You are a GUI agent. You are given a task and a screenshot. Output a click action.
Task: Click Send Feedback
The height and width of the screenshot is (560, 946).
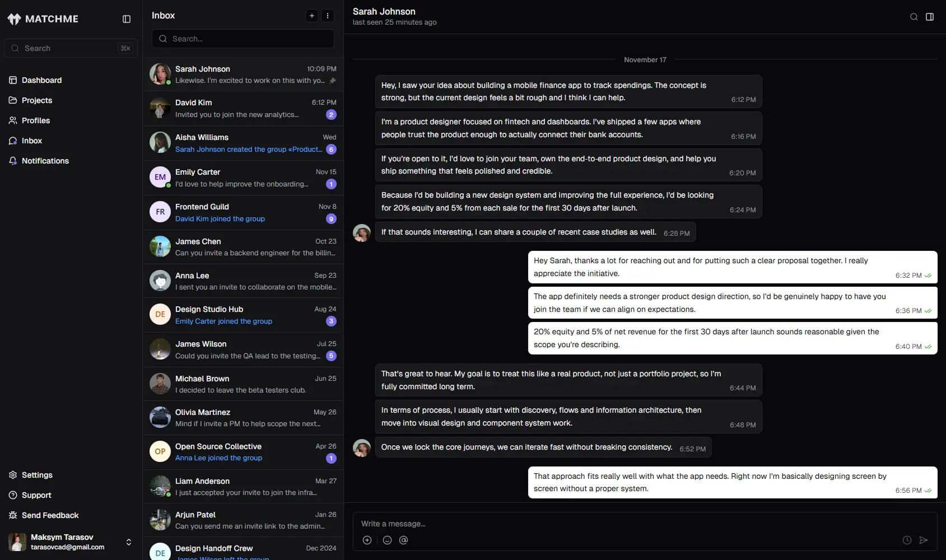click(50, 515)
